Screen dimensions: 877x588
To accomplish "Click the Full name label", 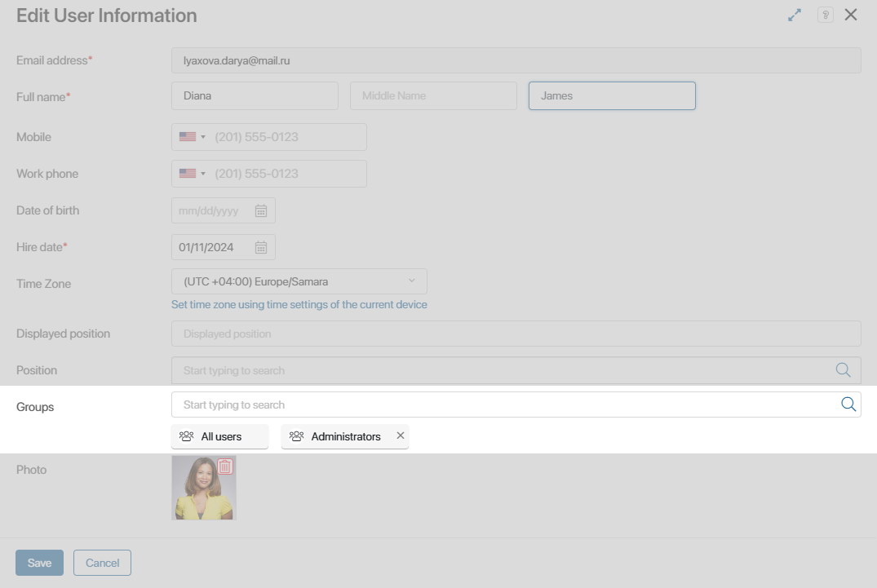I will (x=42, y=97).
